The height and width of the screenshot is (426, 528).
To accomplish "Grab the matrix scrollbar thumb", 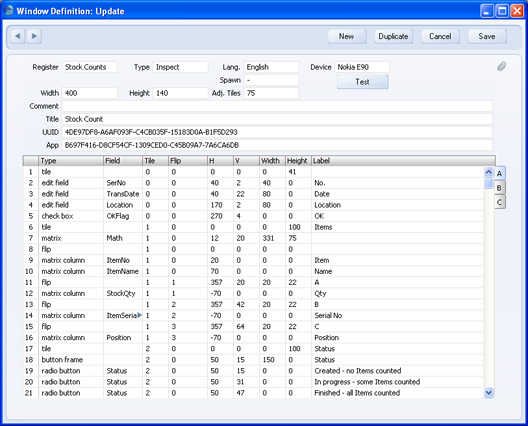I will click(x=489, y=184).
